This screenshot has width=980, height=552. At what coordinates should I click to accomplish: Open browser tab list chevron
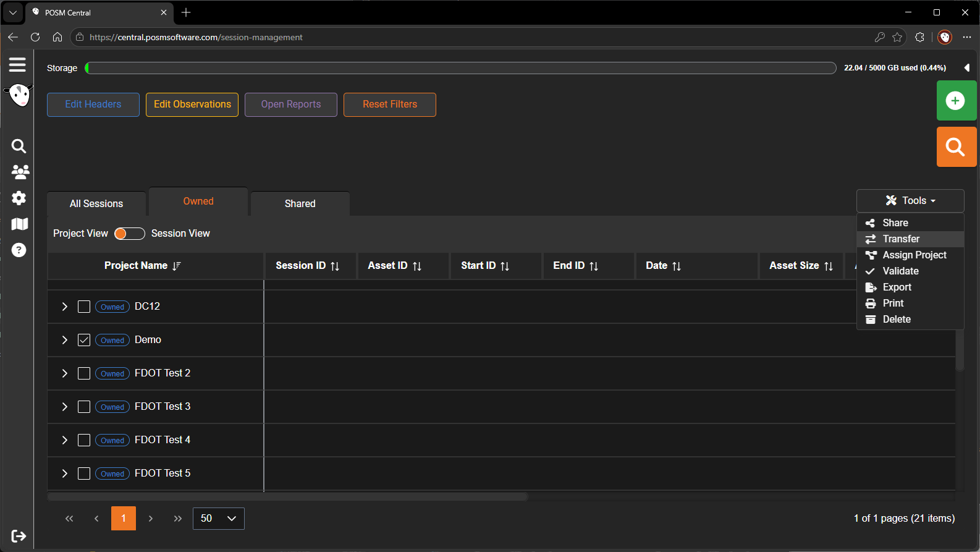[12, 12]
